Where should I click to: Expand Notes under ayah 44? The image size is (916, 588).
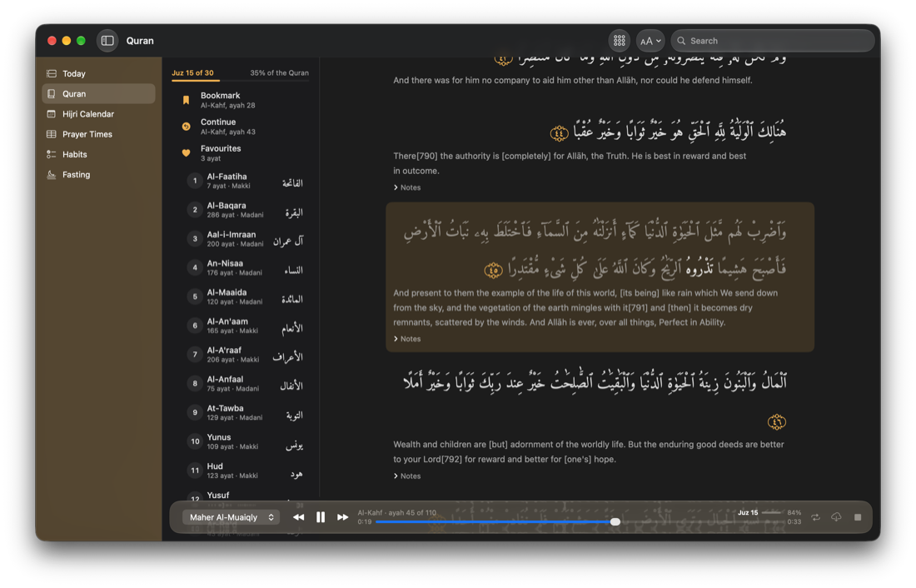[x=407, y=187]
